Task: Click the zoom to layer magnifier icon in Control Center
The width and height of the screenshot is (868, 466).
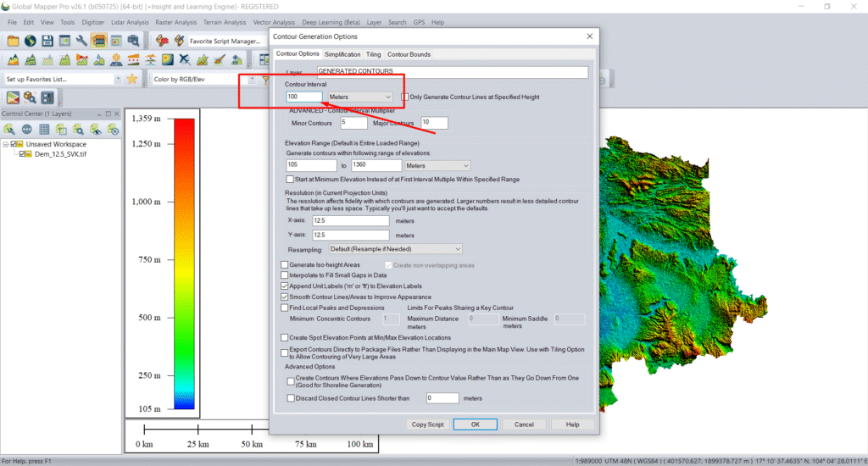Action: pos(79,129)
